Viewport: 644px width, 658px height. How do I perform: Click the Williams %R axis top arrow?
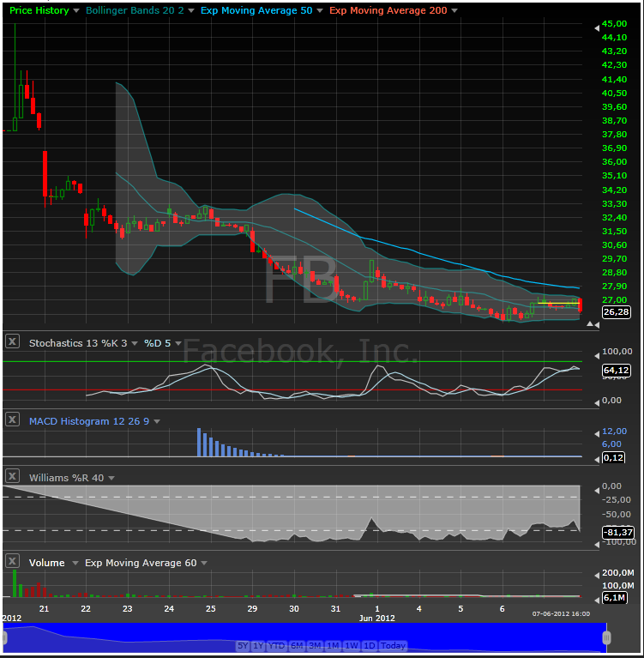point(597,490)
